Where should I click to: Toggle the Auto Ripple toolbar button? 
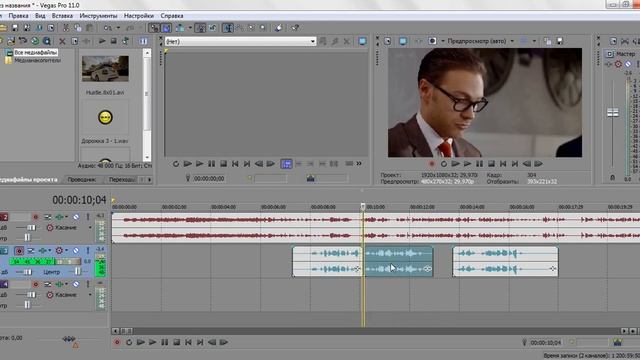tap(180, 28)
